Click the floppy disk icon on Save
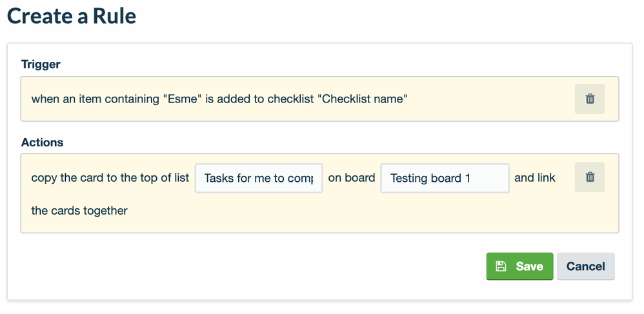644x314 pixels. [x=501, y=266]
